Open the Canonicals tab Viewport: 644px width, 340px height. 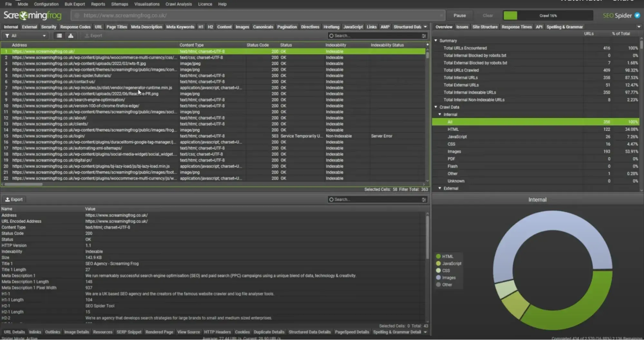click(263, 27)
